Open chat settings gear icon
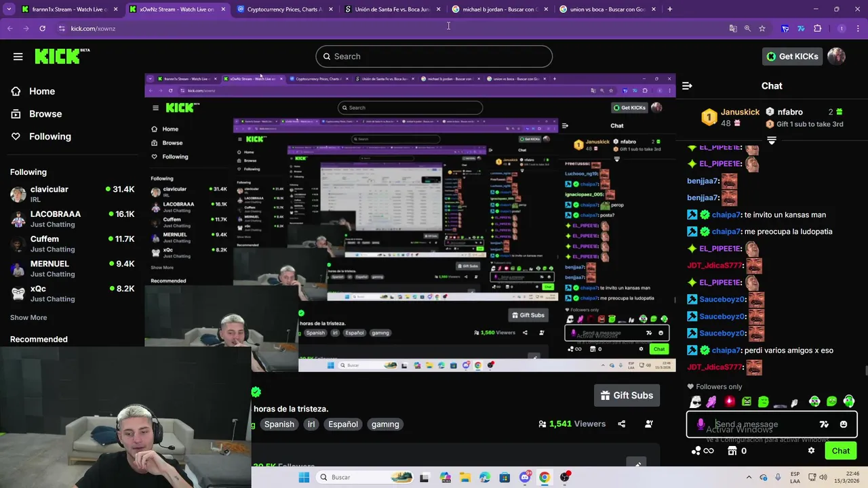The width and height of the screenshot is (868, 488). pos(811,451)
